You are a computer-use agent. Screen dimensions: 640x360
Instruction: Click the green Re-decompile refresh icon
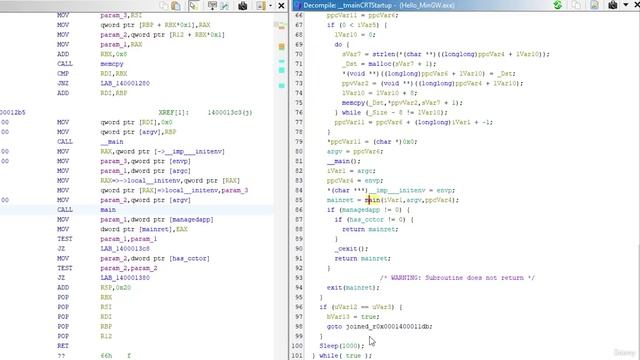coord(558,5)
